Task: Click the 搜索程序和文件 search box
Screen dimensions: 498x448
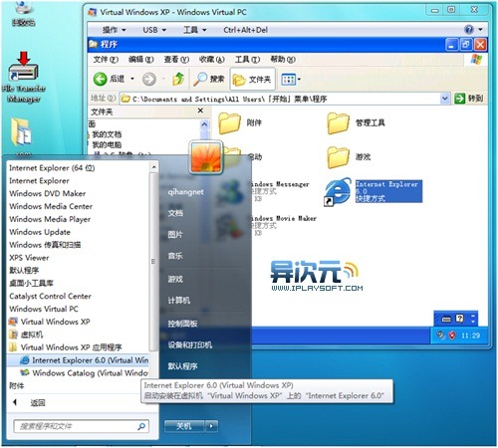Action: [82, 426]
